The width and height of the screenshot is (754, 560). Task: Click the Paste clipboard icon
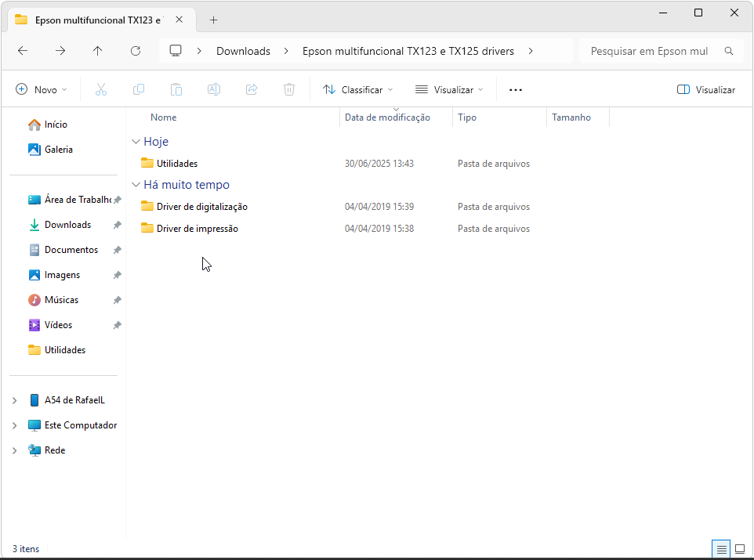point(176,89)
